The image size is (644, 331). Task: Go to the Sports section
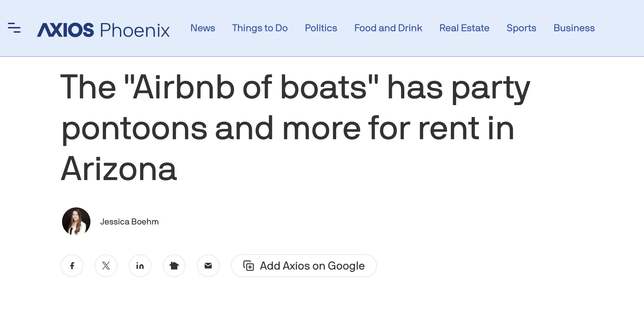click(x=521, y=28)
